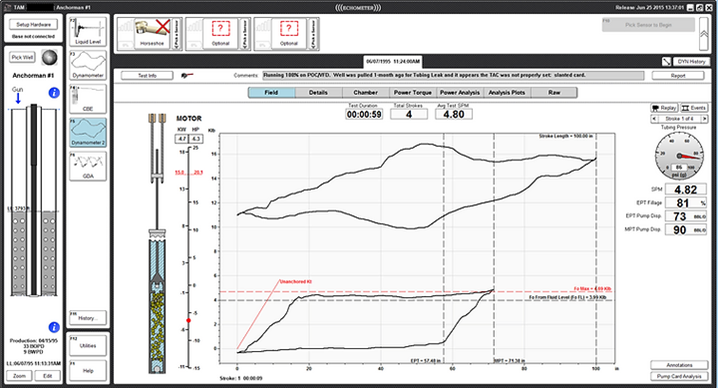
Task: Click the Stroke 1 of 4 label
Action: point(679,119)
